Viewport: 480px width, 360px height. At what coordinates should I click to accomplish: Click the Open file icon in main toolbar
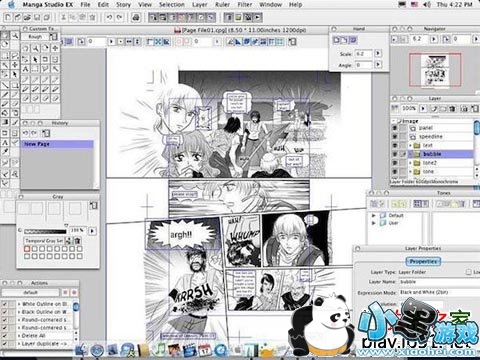(27, 17)
